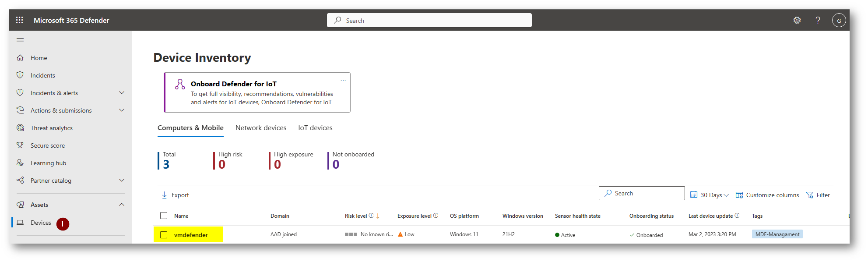The width and height of the screenshot is (868, 262).
Task: Open Secure score in the navigation
Action: [48, 145]
